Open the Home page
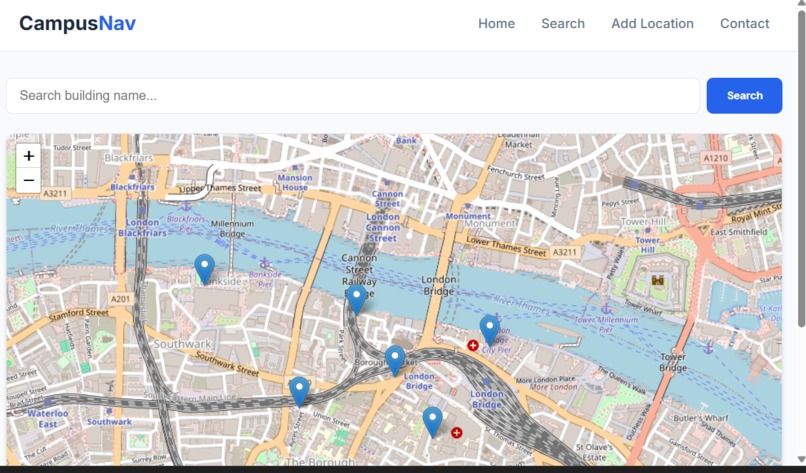 pyautogui.click(x=497, y=24)
